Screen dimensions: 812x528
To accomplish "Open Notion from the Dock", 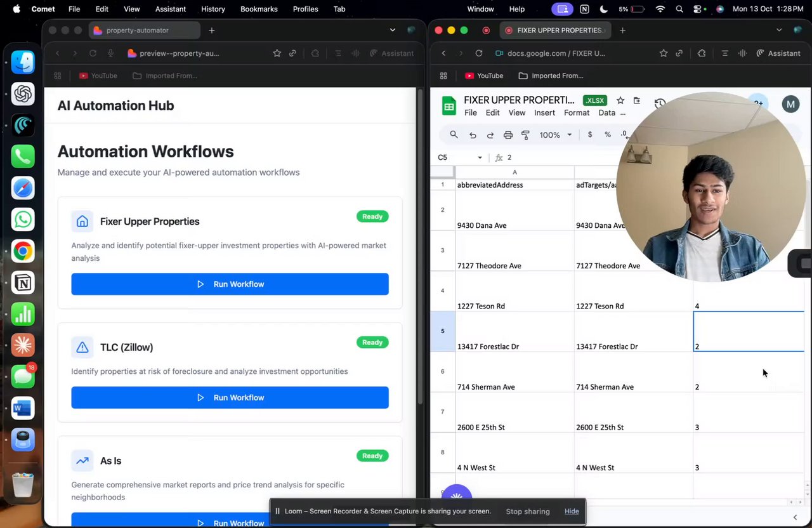I will [x=23, y=282].
